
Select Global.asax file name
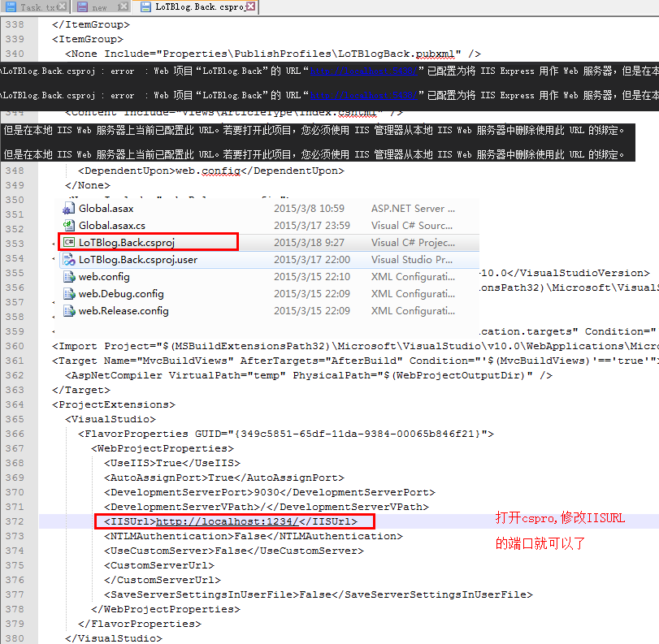point(106,209)
